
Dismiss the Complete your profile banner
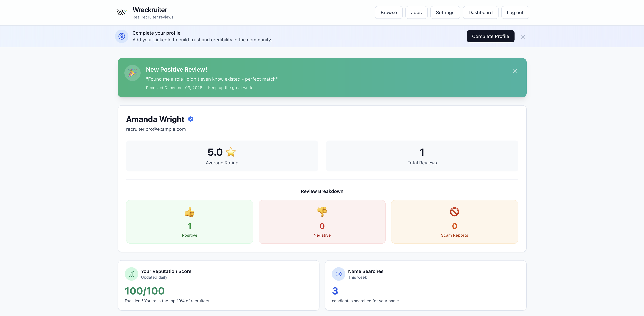click(523, 37)
